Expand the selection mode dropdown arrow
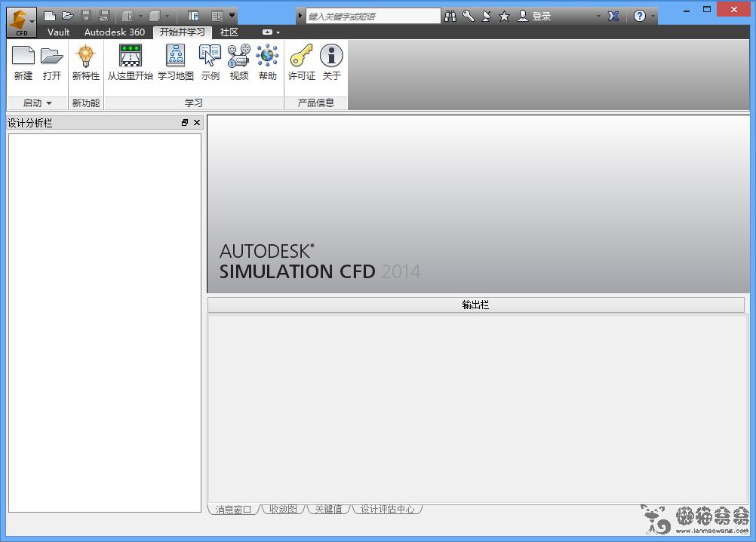756x542 pixels. pos(140,17)
